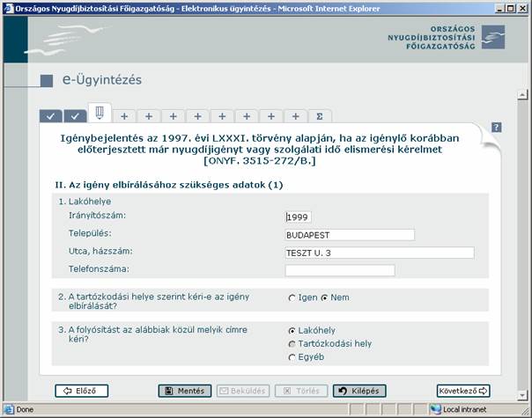
Task: Choose Tartózkodási hely radio option
Action: click(x=292, y=343)
